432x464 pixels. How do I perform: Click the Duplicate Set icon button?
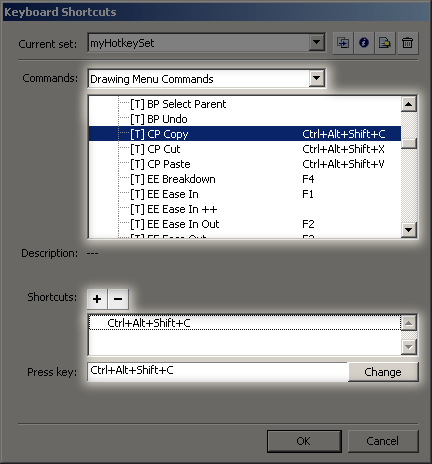[x=343, y=43]
